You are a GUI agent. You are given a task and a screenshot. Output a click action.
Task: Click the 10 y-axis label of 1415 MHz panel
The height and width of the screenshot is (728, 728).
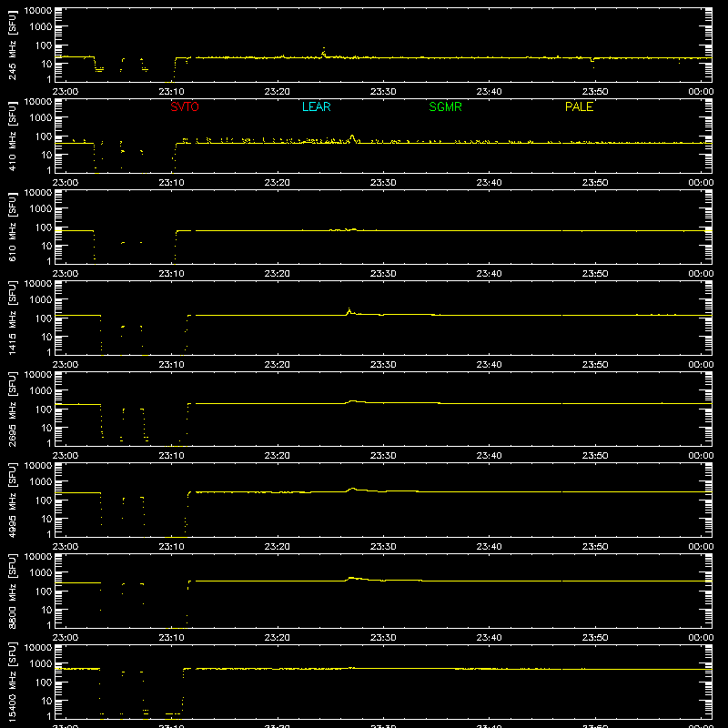point(46,337)
